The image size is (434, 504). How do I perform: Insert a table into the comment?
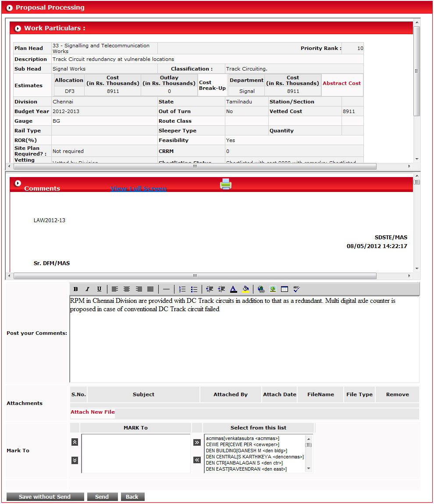click(x=285, y=289)
